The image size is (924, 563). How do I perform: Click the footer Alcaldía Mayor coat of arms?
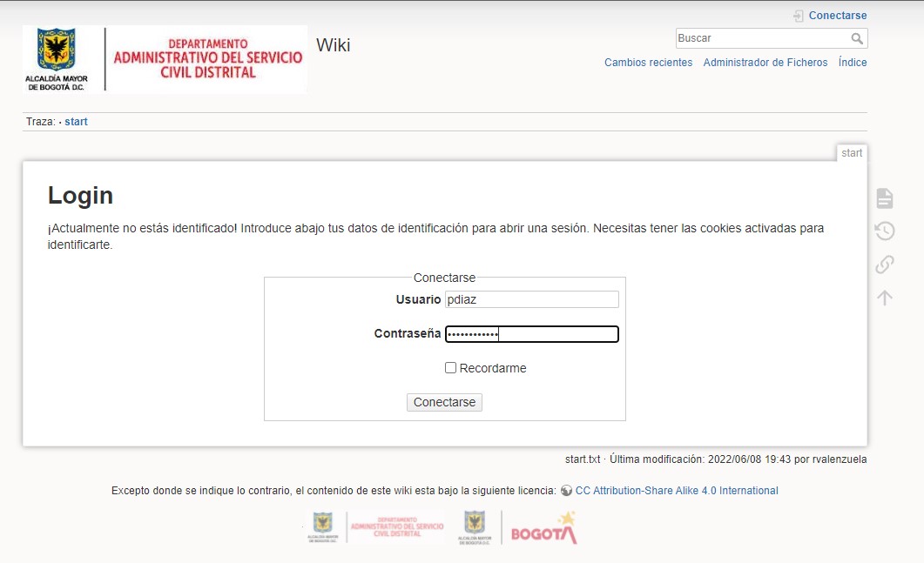point(475,527)
